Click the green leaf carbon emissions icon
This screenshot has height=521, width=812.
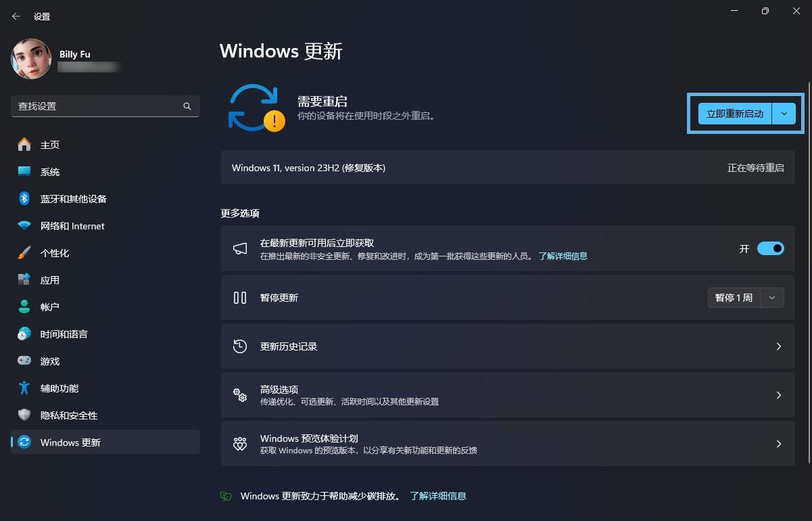(226, 496)
